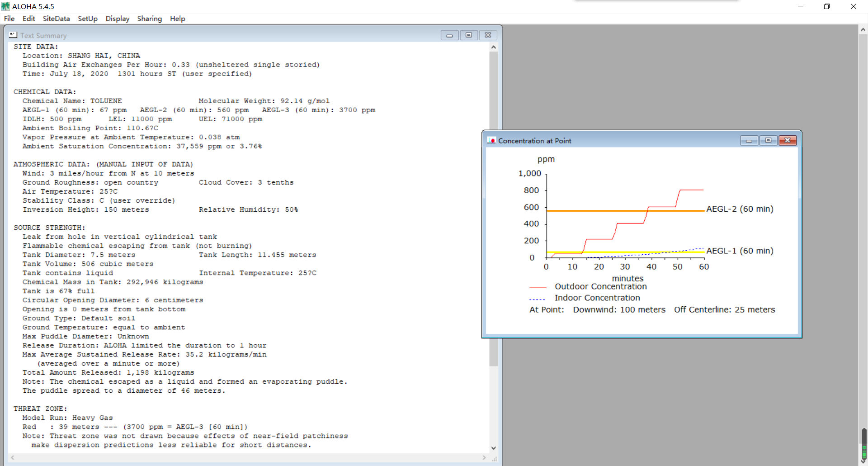Click the ppm axis label on the chart

tap(546, 160)
